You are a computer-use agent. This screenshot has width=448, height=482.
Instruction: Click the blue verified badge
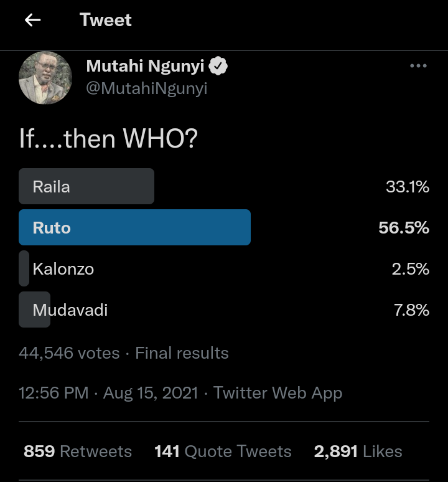[x=218, y=66]
